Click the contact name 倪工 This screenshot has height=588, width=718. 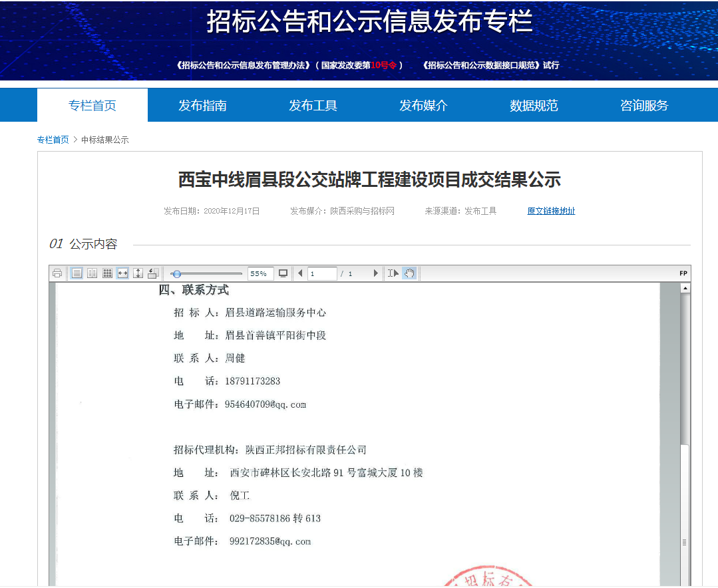point(240,496)
